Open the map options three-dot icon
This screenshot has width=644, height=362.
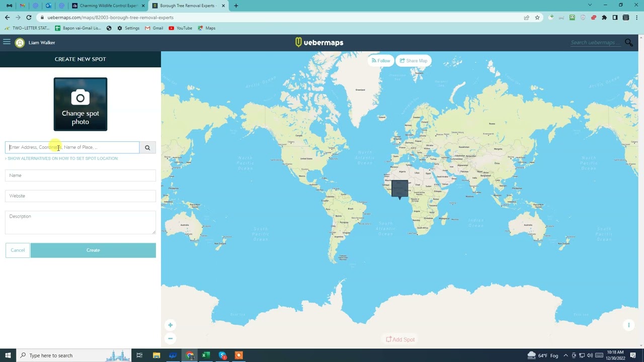628,325
